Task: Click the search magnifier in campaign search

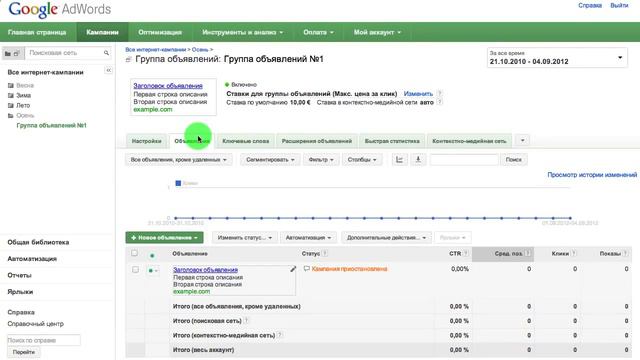Action: 106,53
